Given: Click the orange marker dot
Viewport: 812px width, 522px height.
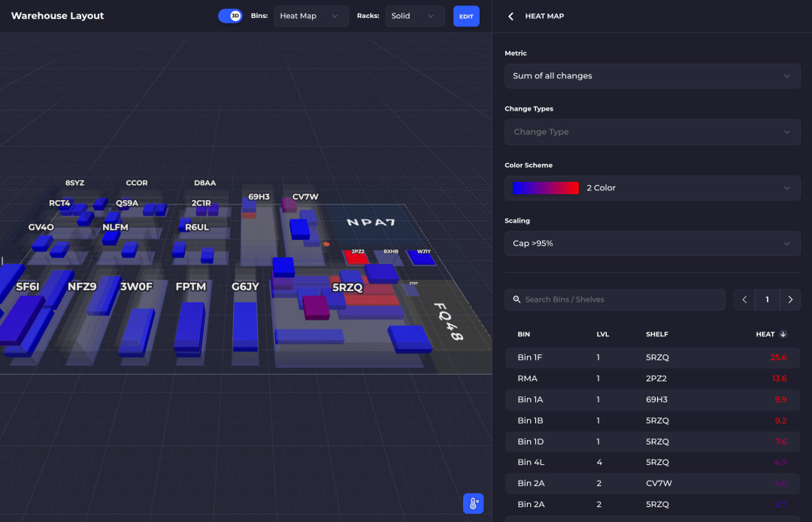Looking at the screenshot, I should (326, 244).
